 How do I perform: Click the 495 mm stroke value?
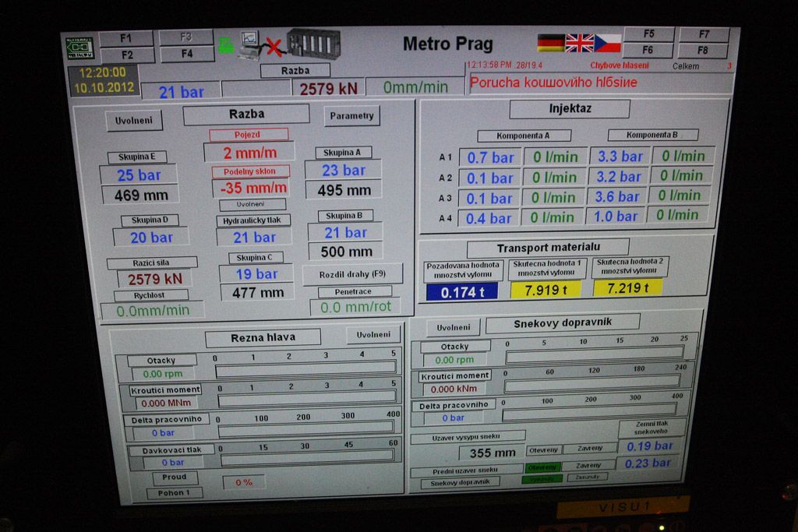tap(344, 191)
